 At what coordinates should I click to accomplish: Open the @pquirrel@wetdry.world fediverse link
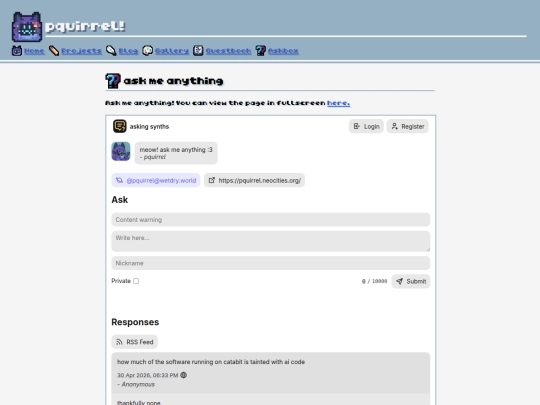(x=156, y=180)
